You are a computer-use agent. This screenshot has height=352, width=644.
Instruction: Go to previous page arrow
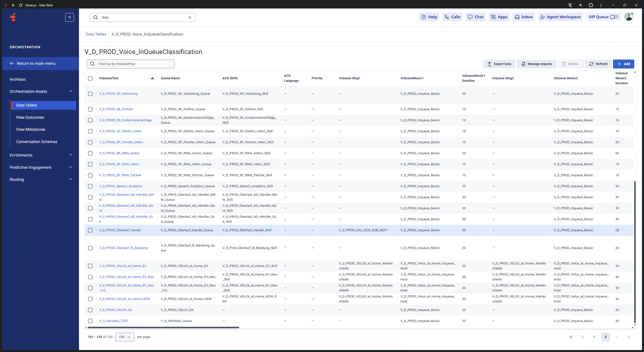click(582, 337)
